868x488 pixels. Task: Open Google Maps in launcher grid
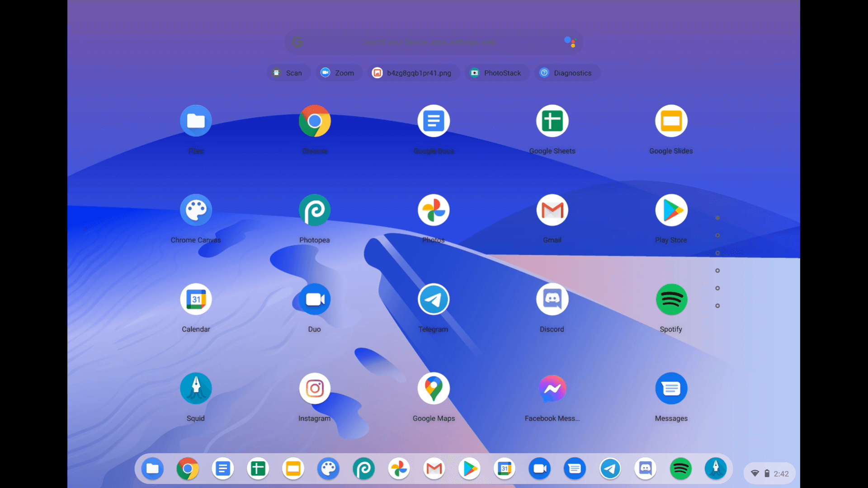click(x=434, y=388)
